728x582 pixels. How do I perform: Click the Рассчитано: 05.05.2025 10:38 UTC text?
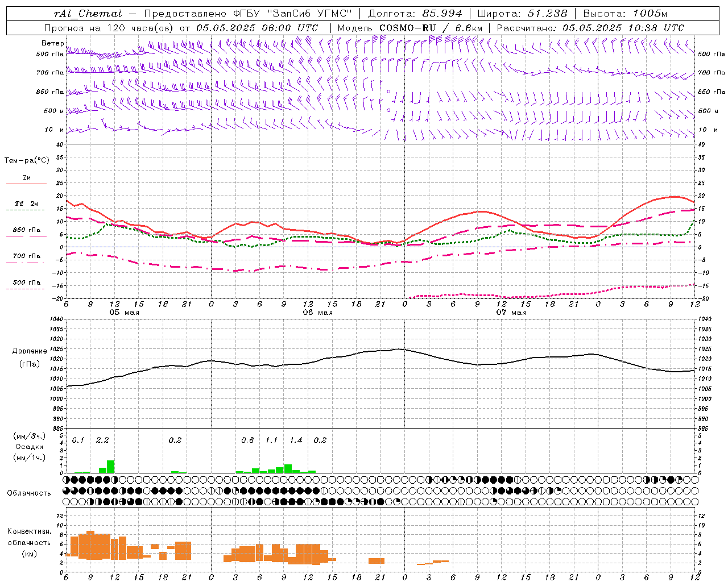tap(590, 28)
